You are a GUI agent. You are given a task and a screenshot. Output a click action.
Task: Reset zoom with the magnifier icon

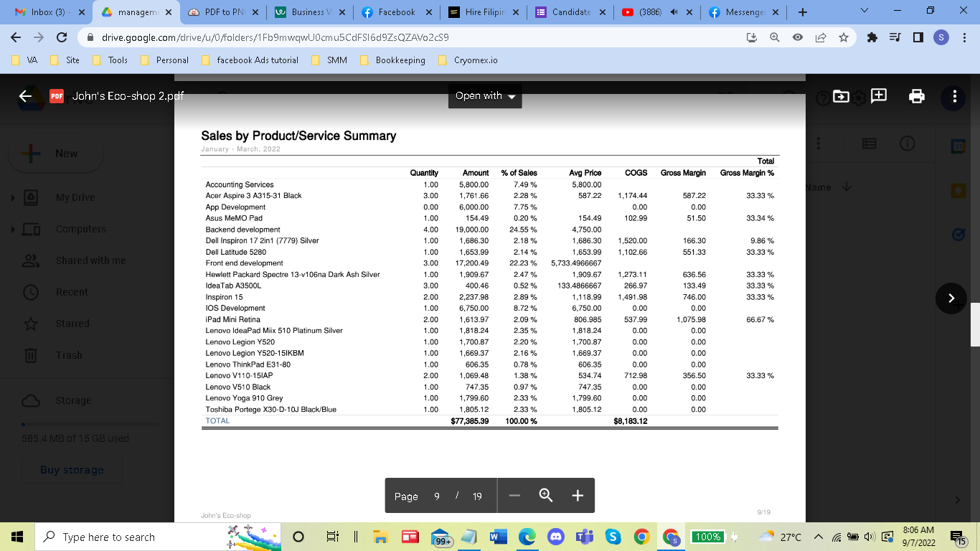click(546, 496)
